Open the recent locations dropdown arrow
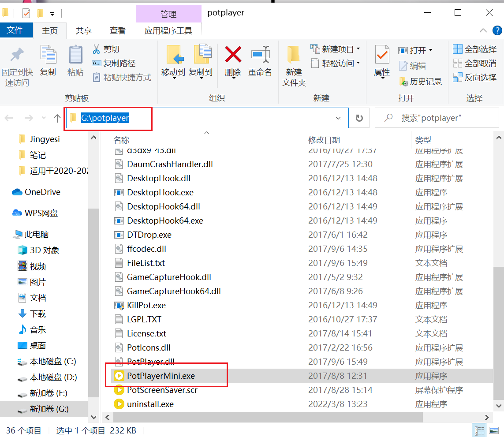 (44, 118)
